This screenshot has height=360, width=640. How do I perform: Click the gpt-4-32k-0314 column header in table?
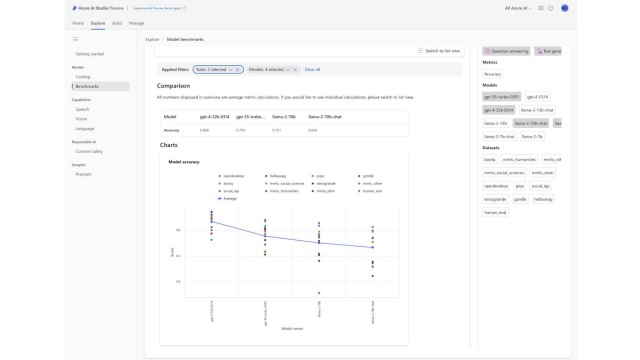click(214, 117)
